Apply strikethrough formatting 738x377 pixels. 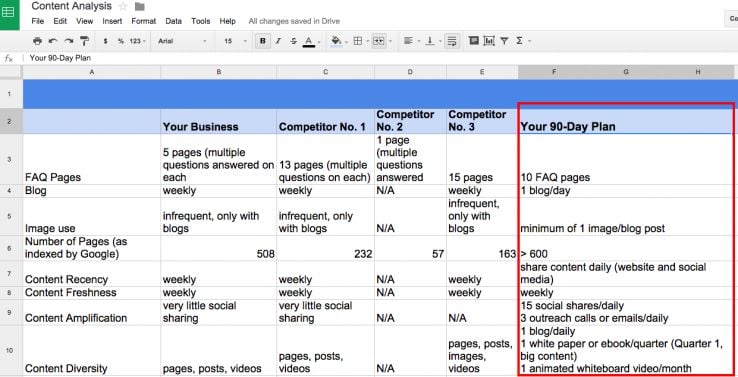294,41
